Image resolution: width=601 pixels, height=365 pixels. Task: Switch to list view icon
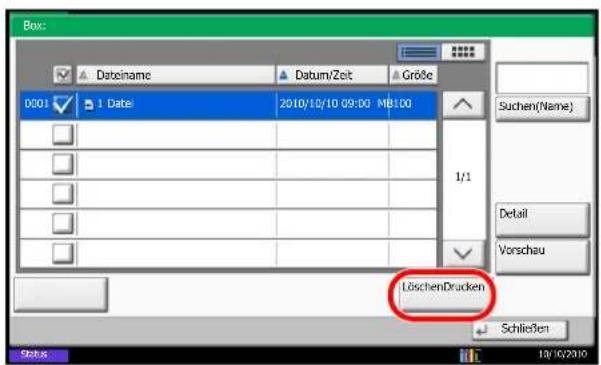(419, 52)
